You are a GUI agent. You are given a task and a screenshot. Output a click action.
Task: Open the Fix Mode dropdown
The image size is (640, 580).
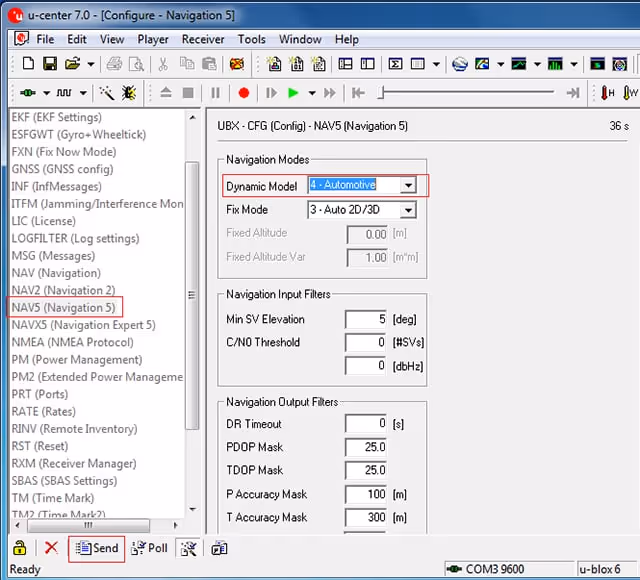point(408,211)
